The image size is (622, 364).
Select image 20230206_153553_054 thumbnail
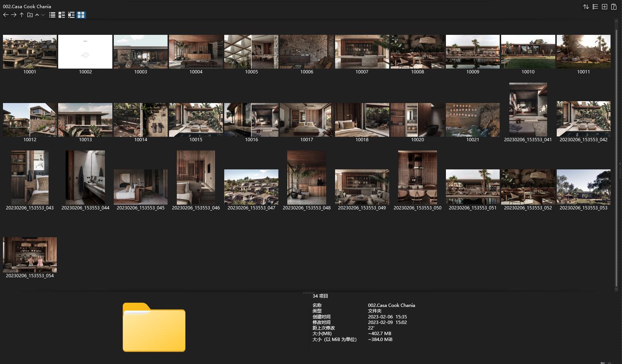pyautogui.click(x=30, y=255)
